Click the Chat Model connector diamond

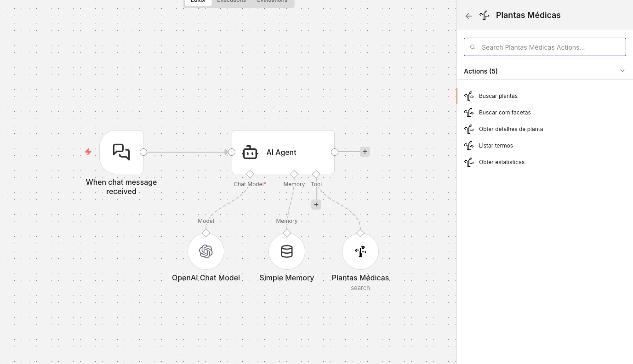[x=250, y=174]
